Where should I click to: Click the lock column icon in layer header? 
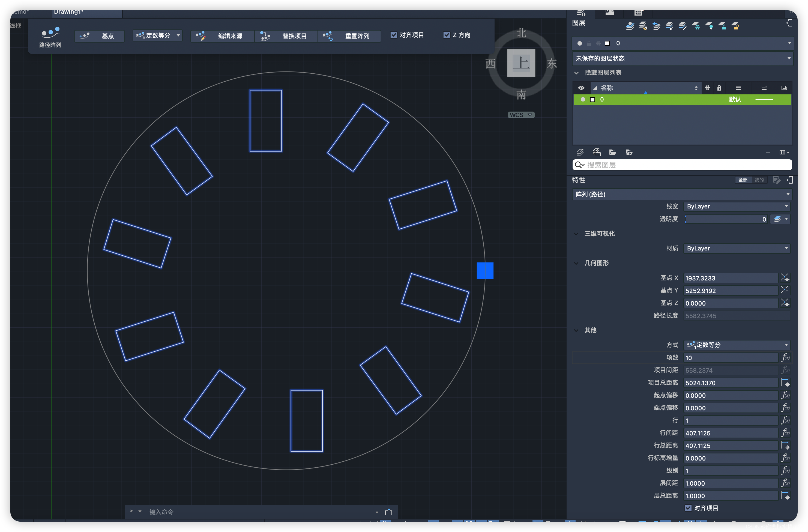coord(719,88)
